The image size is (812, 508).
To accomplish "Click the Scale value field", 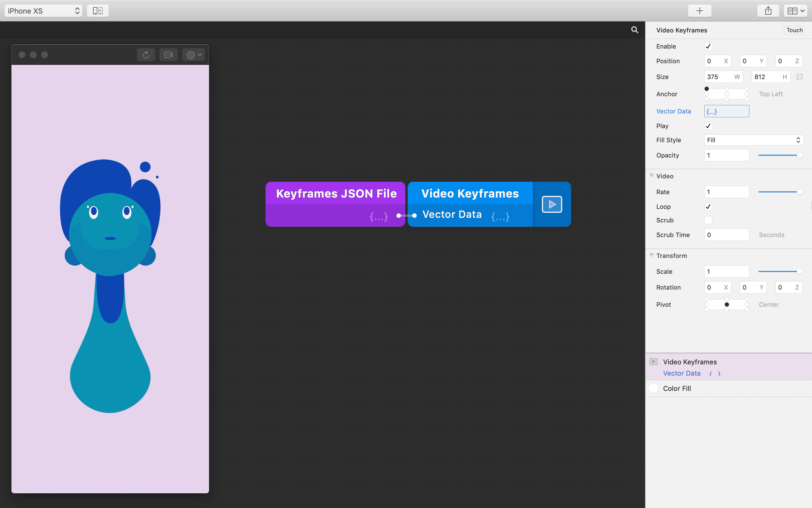I will point(727,271).
